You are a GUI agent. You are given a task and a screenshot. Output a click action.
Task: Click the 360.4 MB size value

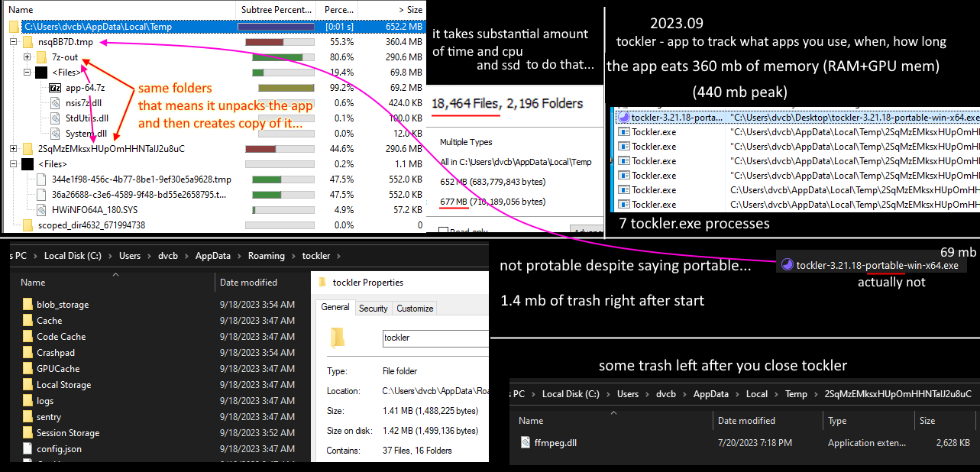pos(403,42)
